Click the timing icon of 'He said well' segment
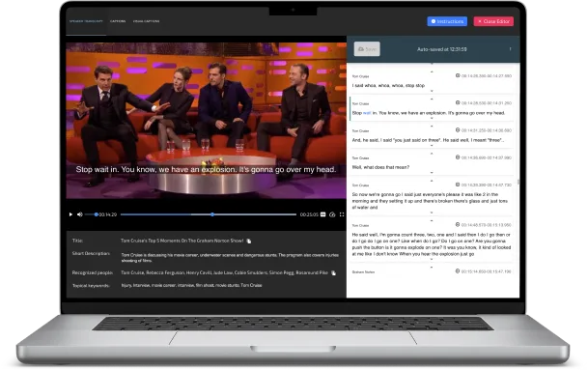 [458, 225]
